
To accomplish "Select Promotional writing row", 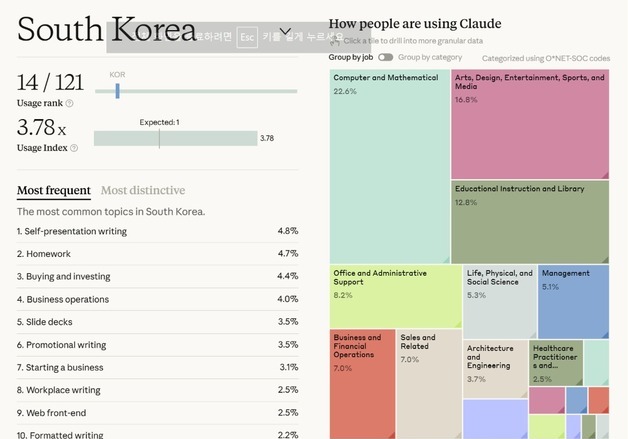I will pyautogui.click(x=157, y=344).
